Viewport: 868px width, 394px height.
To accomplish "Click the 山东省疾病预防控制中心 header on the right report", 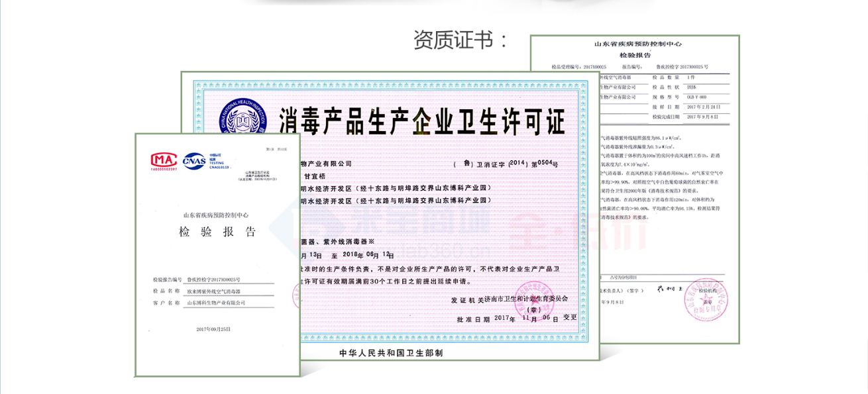I will (x=637, y=44).
